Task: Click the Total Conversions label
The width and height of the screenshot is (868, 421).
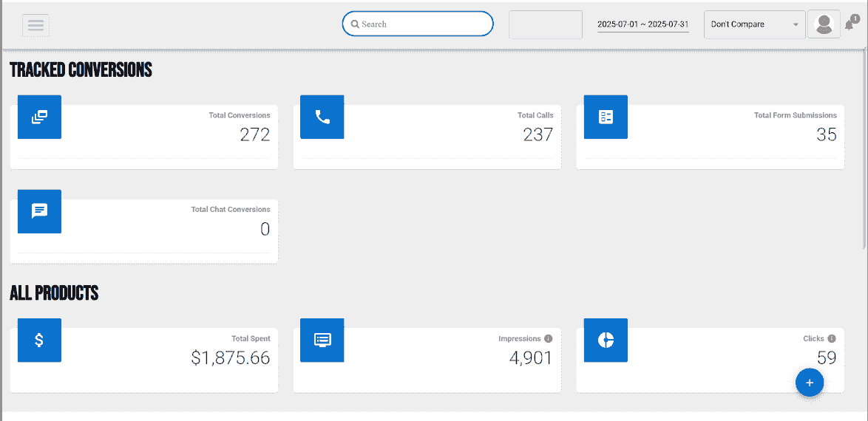Action: (x=240, y=116)
